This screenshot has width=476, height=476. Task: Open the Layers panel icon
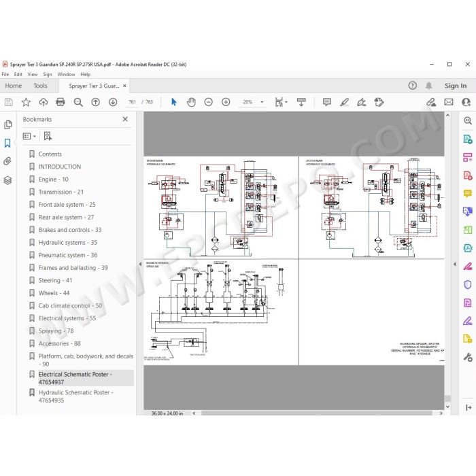[x=8, y=180]
